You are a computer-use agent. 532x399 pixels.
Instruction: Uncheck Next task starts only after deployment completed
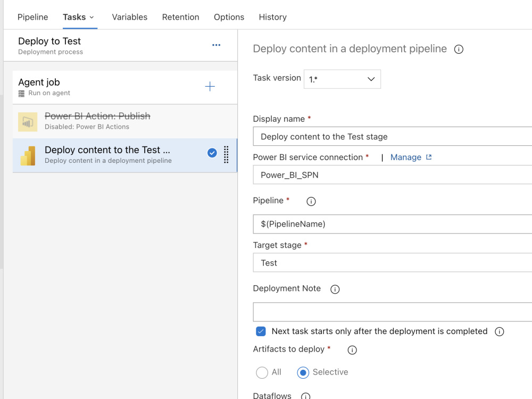tap(261, 331)
